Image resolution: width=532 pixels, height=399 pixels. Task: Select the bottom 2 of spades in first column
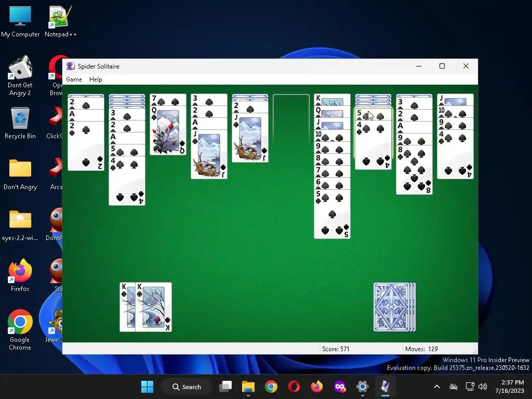86,146
